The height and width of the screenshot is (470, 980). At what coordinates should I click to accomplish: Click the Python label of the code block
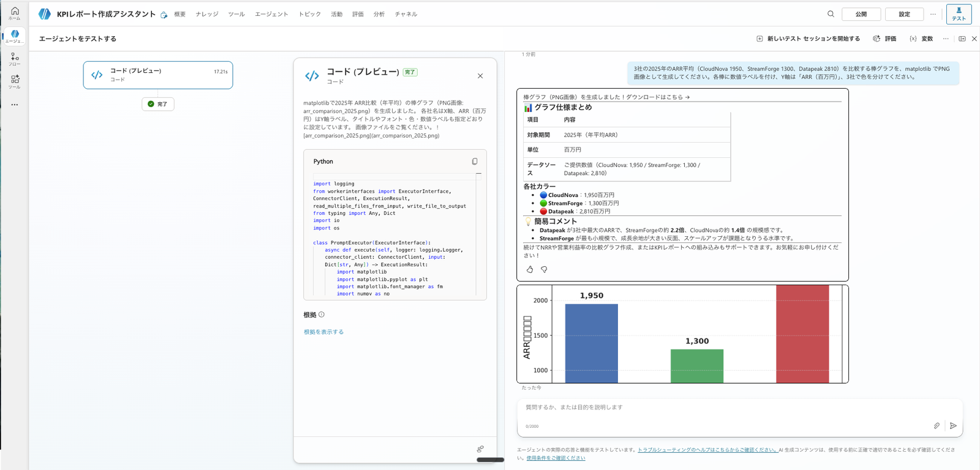point(323,162)
